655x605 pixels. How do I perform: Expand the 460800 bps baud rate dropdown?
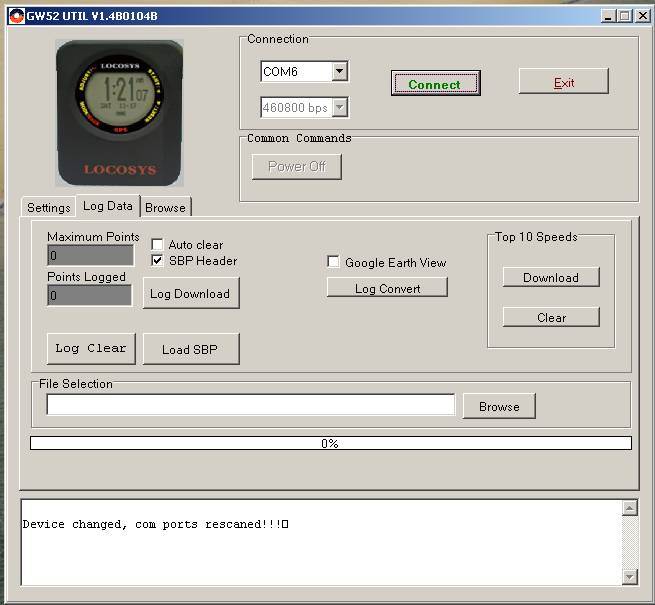pyautogui.click(x=339, y=107)
